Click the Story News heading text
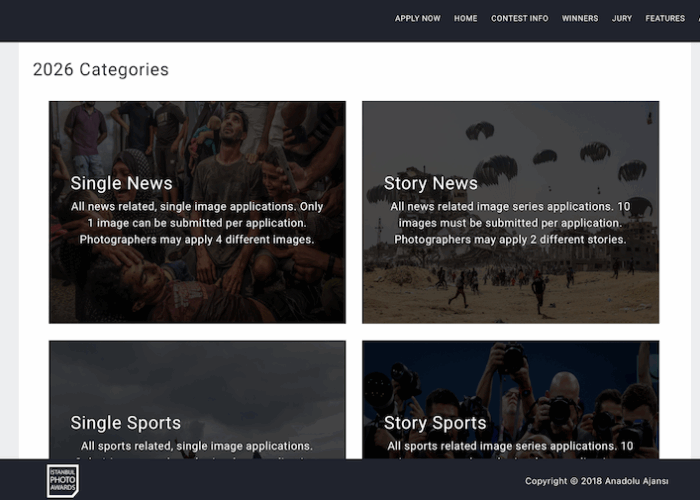Viewport: 700px width, 500px height. 431,183
